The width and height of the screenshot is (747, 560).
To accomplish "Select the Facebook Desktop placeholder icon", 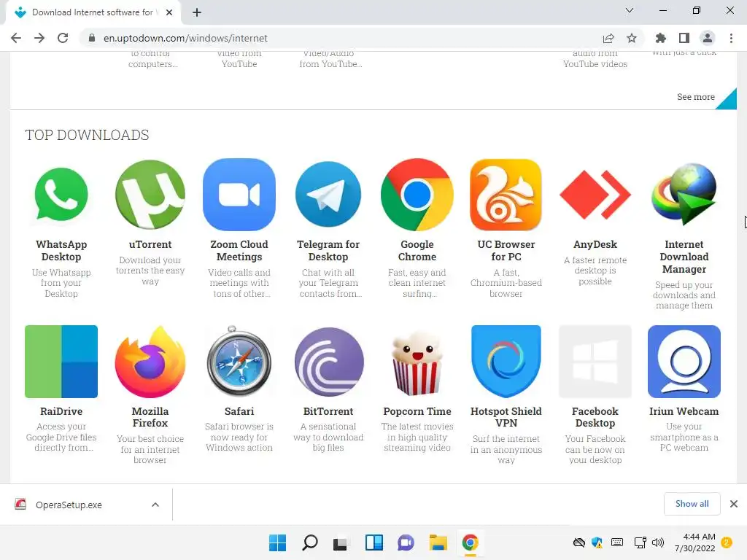I will 595,362.
